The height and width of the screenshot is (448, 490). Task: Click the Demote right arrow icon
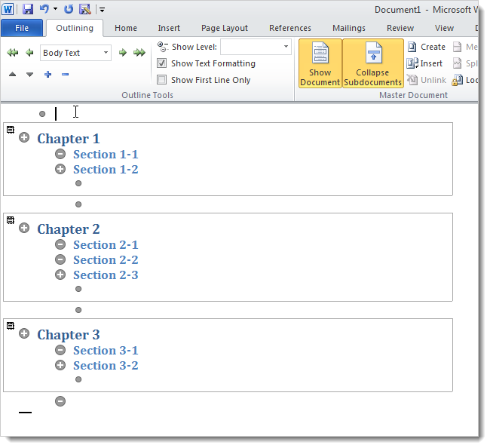[123, 53]
